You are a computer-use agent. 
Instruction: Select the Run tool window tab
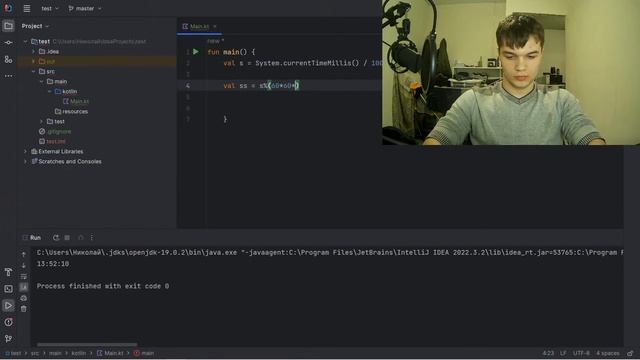[32, 238]
